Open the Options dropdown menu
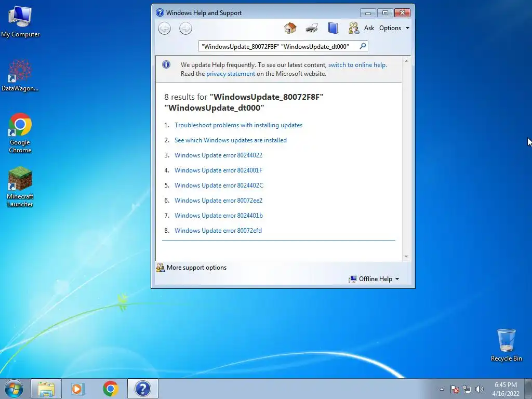Image resolution: width=532 pixels, height=399 pixels. tap(394, 28)
